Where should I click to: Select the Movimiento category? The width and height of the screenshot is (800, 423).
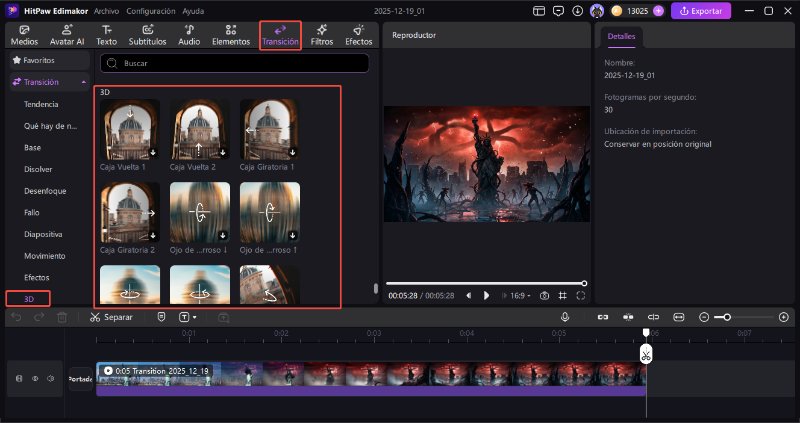pyautogui.click(x=44, y=256)
